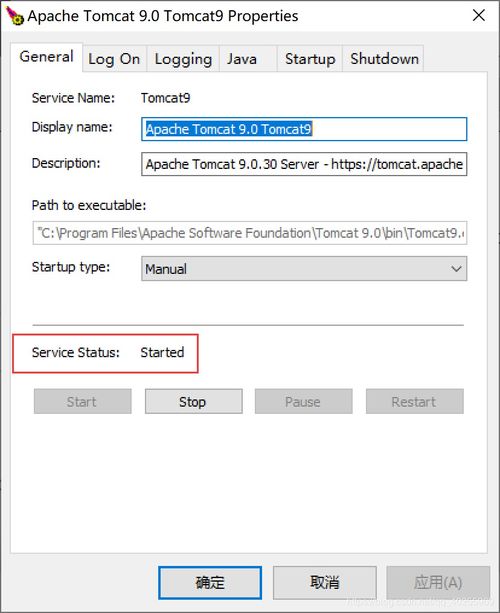This screenshot has width=500, height=613.
Task: Click the Path to executable field
Action: click(250, 233)
